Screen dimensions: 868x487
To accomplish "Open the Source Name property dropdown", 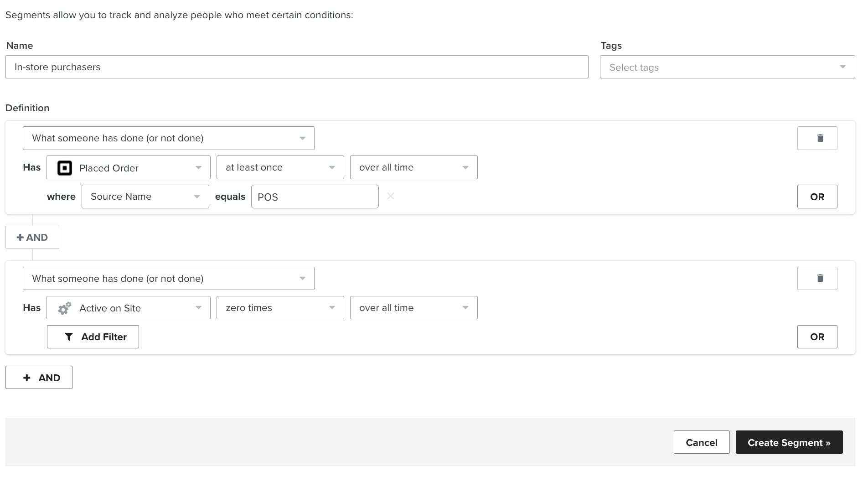I will tap(145, 197).
